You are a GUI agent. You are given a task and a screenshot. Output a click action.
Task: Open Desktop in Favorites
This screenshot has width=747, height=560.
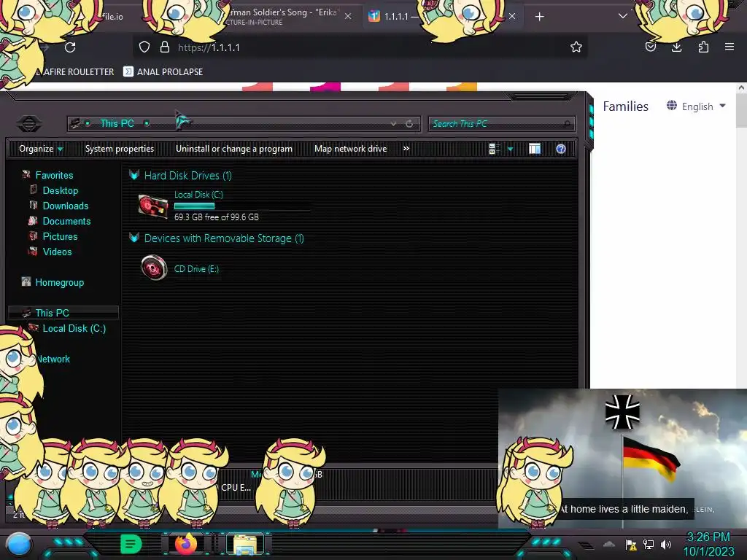click(60, 190)
